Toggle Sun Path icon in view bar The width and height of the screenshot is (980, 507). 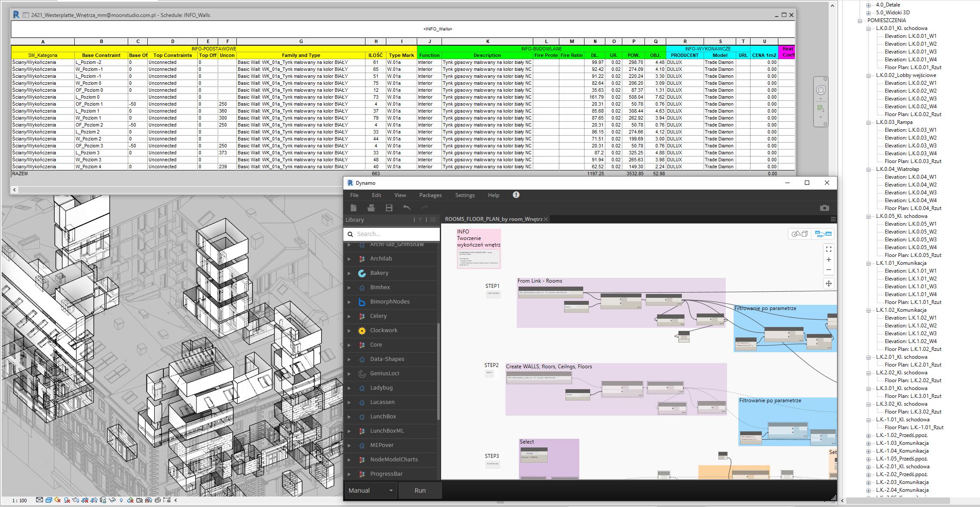tap(57, 500)
